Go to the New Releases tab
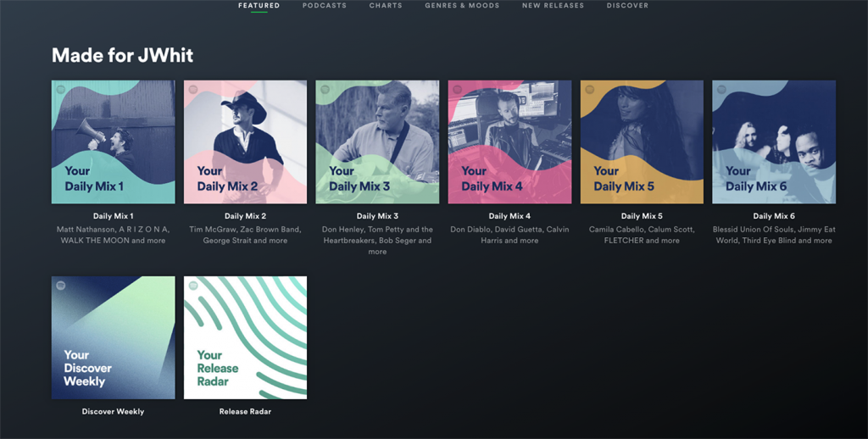This screenshot has width=868, height=439. [553, 6]
